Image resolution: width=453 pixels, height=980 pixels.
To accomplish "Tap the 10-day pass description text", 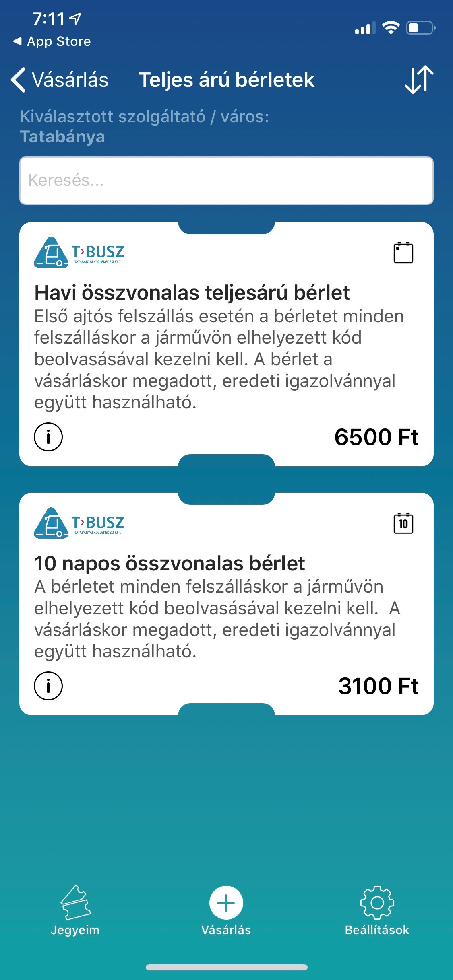I will (217, 619).
